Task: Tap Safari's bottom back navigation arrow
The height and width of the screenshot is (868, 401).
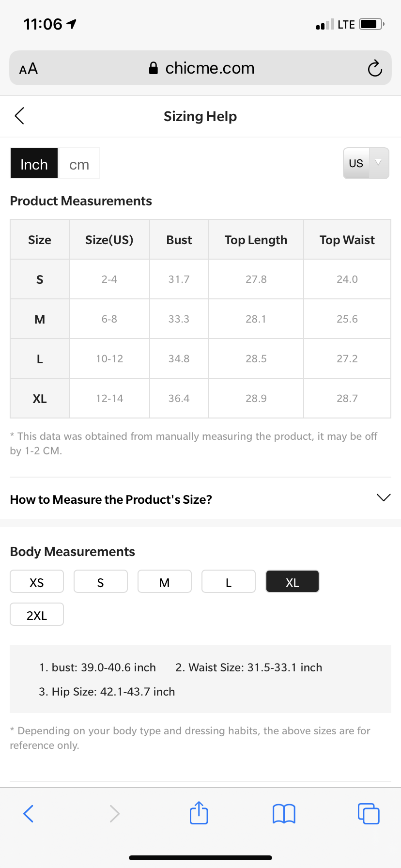Action: coord(29,813)
